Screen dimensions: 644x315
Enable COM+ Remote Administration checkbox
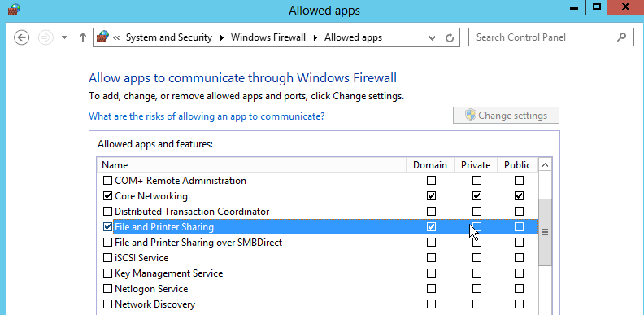[x=107, y=181]
